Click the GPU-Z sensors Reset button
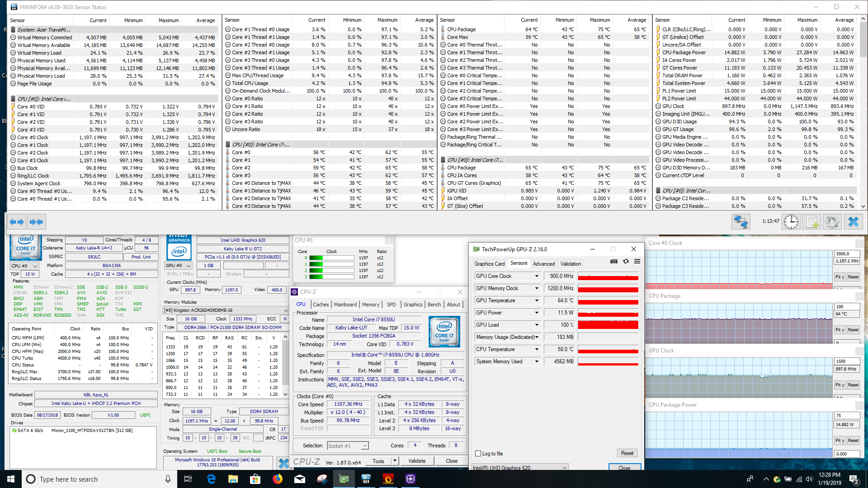This screenshot has height=488, width=868. pyautogui.click(x=627, y=453)
